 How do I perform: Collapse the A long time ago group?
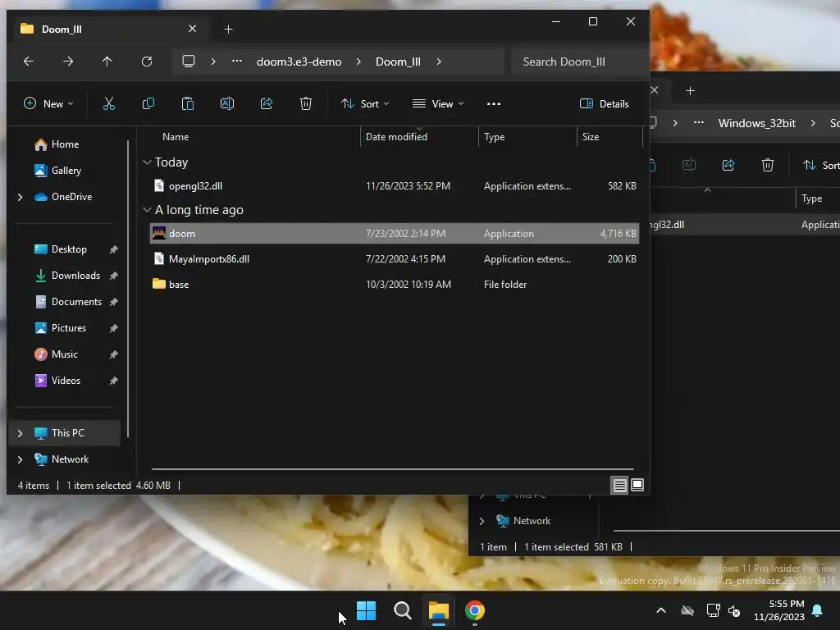point(147,210)
